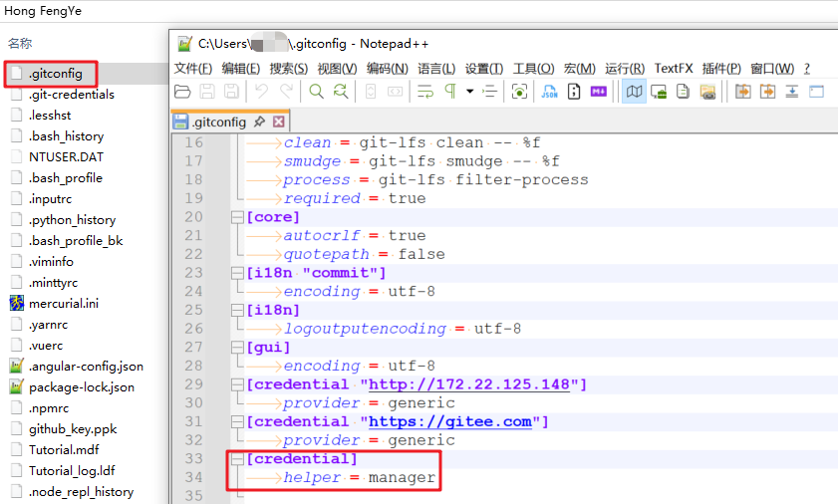Click the Save All toolbar icon
This screenshot has width=838, height=504.
[x=231, y=92]
